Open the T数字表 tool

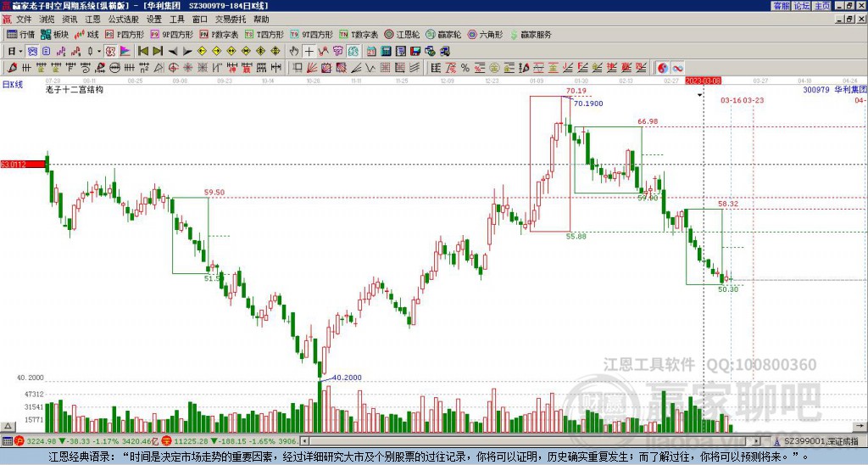coord(359,34)
